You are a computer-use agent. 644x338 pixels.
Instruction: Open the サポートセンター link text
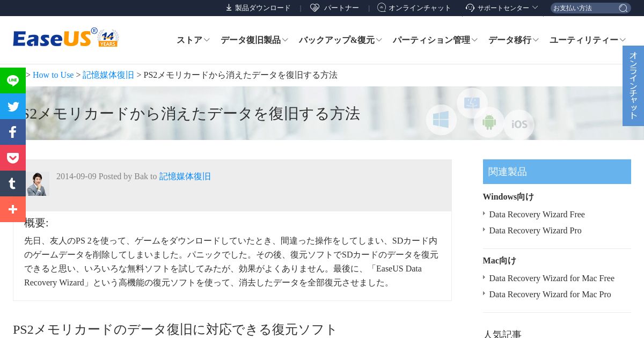(503, 8)
